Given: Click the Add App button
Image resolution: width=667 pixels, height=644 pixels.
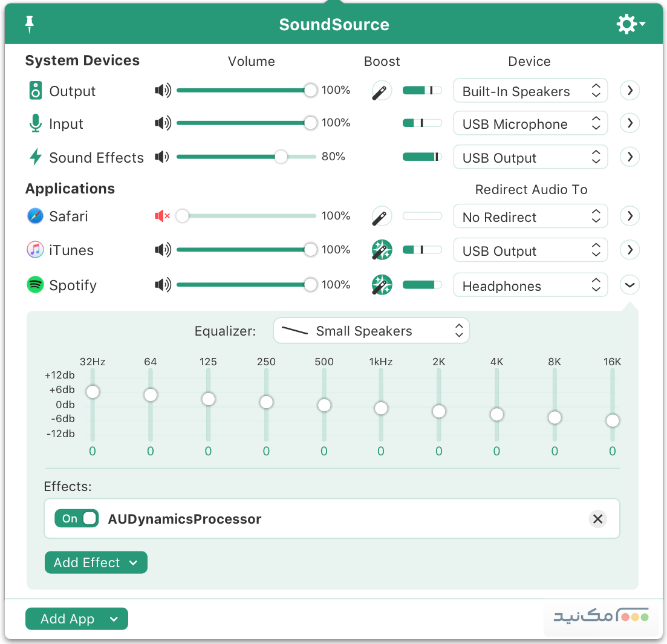Looking at the screenshot, I should click(76, 619).
